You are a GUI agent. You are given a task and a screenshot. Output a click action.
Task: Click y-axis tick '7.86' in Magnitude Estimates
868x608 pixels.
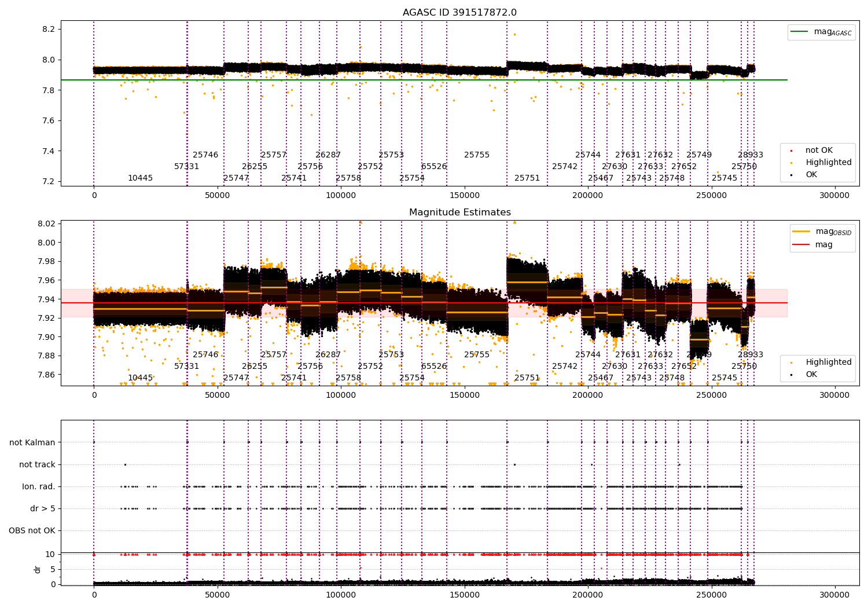coord(46,375)
